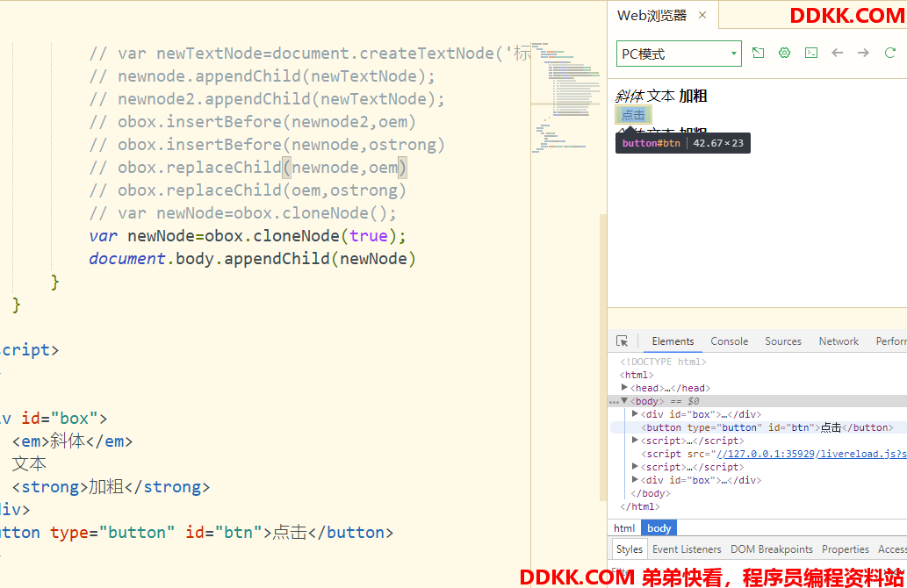Expand the script node below the livereload script

pos(635,467)
